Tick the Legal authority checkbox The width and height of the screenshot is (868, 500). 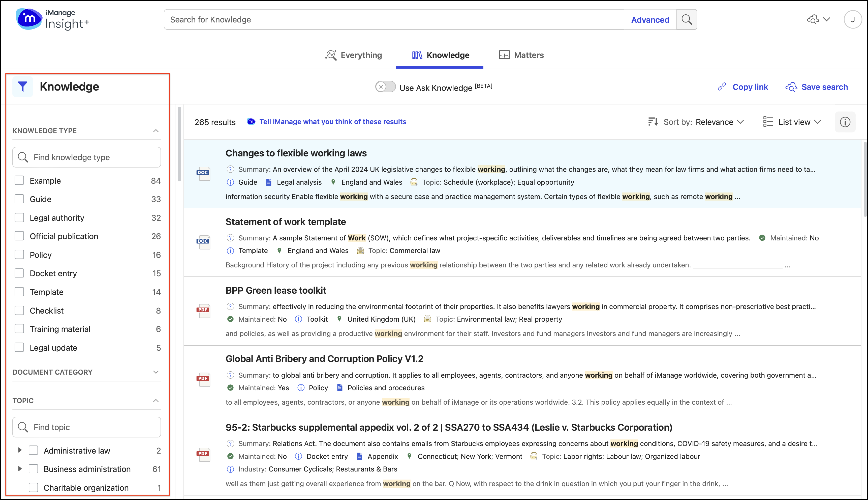[20, 218]
